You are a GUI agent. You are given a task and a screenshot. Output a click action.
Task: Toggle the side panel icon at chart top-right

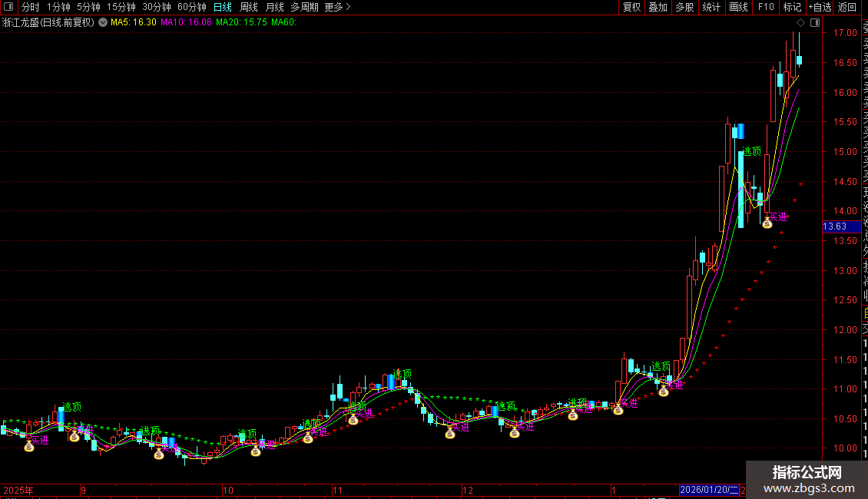point(815,23)
